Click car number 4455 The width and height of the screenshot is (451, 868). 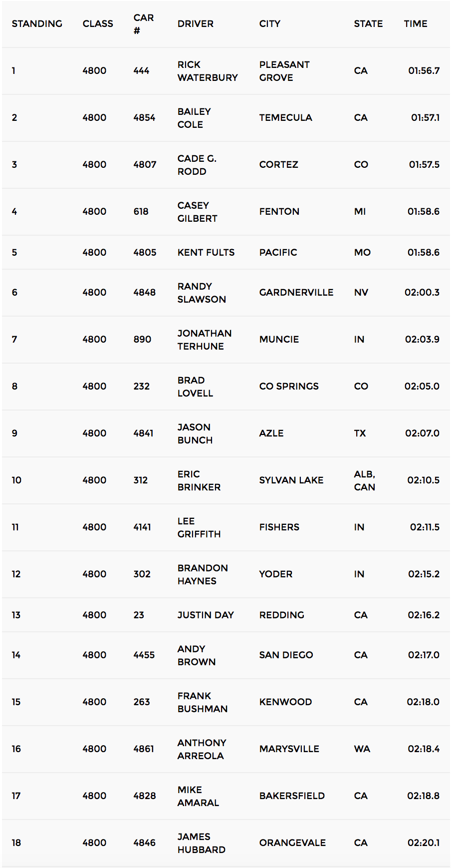(144, 655)
